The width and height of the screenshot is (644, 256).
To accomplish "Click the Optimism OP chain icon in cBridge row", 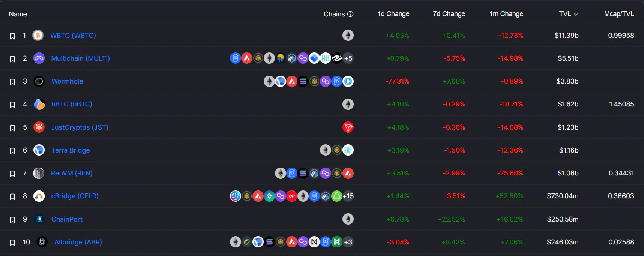I will click(x=292, y=196).
